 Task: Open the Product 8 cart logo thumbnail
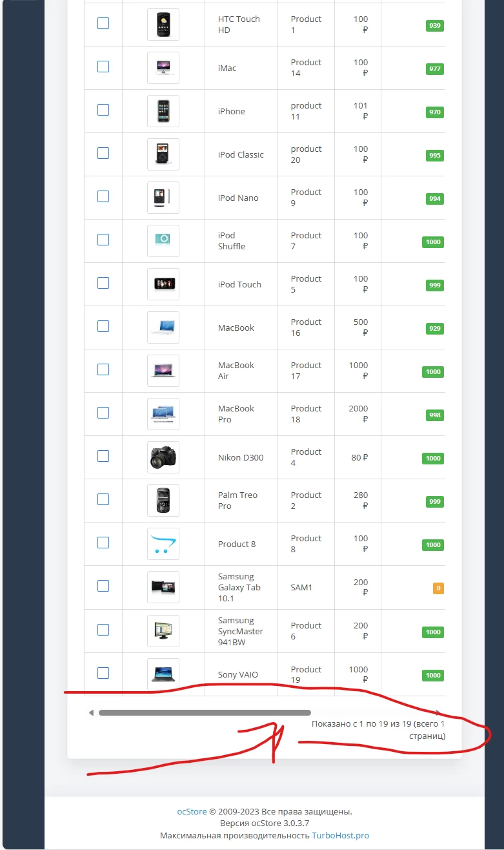(x=163, y=544)
